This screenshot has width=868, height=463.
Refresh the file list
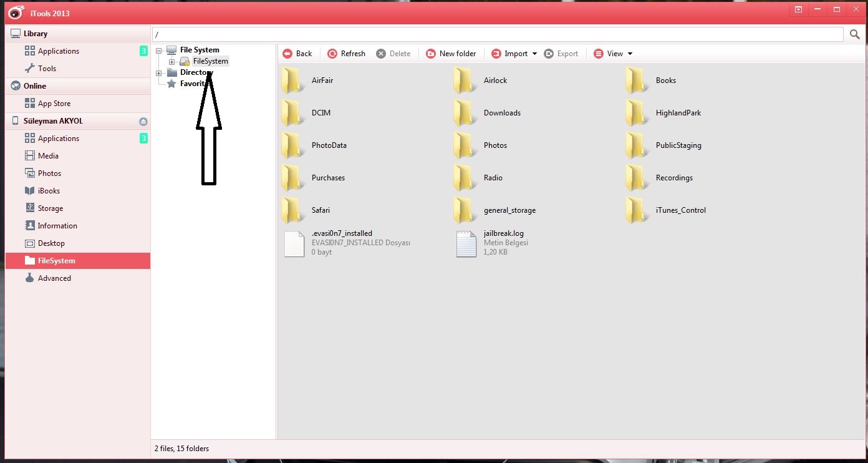[347, 54]
